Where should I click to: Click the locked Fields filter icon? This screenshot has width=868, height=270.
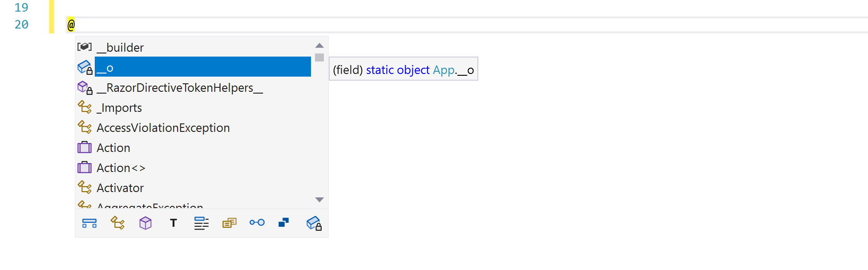point(314,223)
